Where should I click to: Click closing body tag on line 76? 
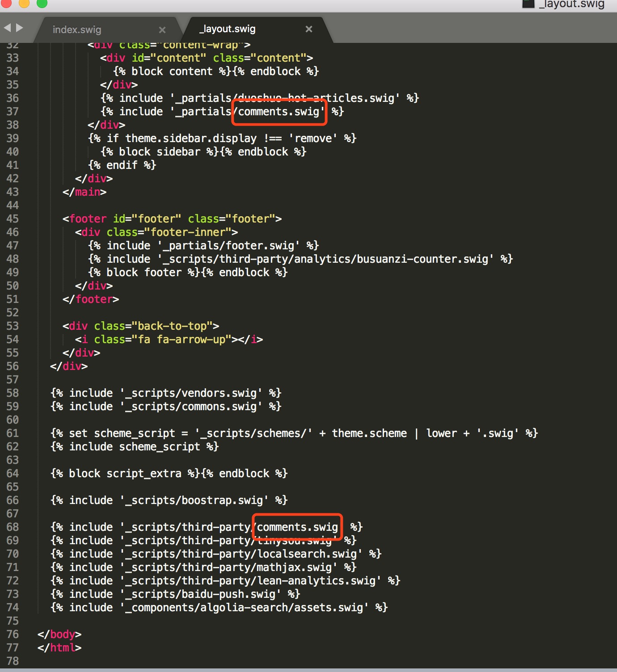click(59, 634)
